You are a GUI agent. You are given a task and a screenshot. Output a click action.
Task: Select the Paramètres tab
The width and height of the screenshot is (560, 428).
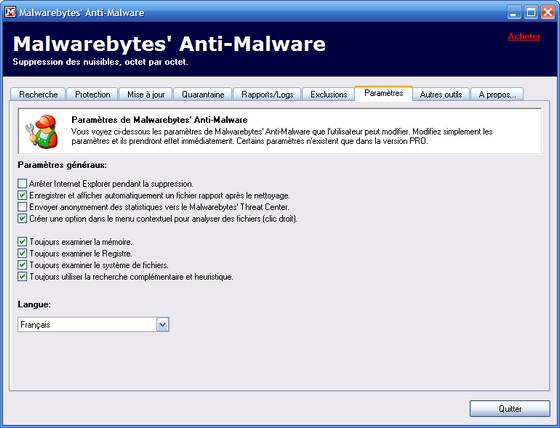[x=384, y=93]
